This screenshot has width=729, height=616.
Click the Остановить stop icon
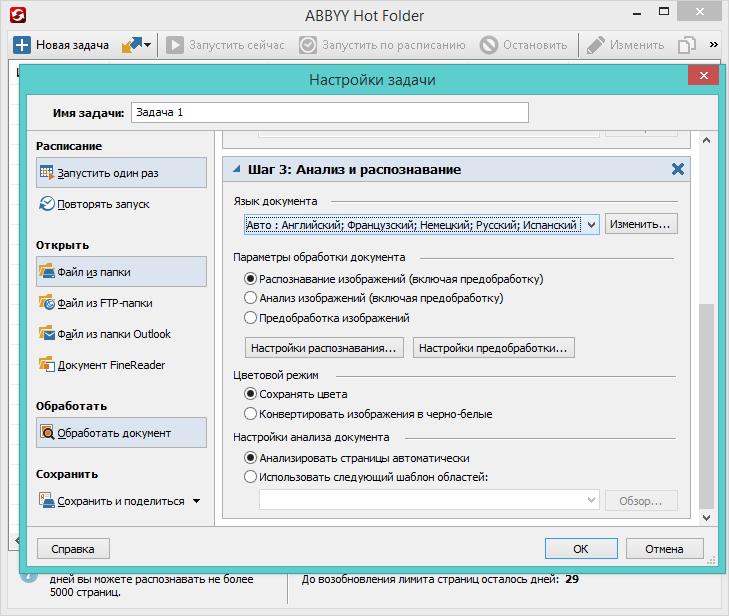click(x=489, y=45)
